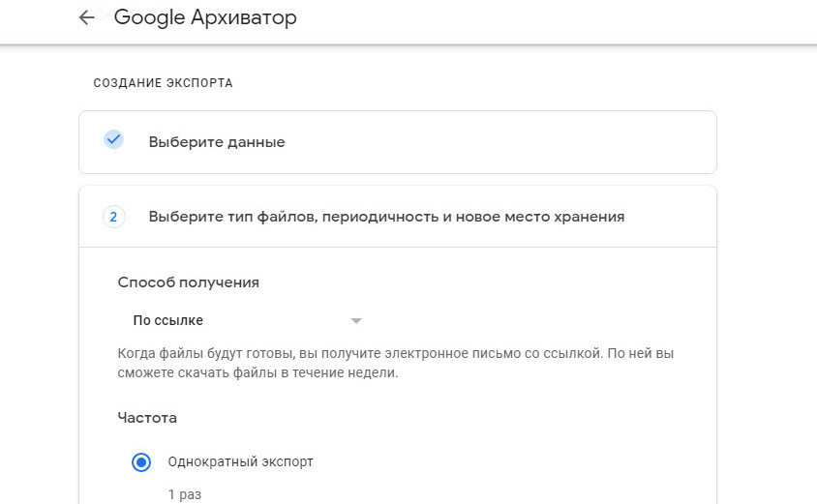
Task: Click the blue checkmark icon beside Выберите данные
Action: coord(113,139)
